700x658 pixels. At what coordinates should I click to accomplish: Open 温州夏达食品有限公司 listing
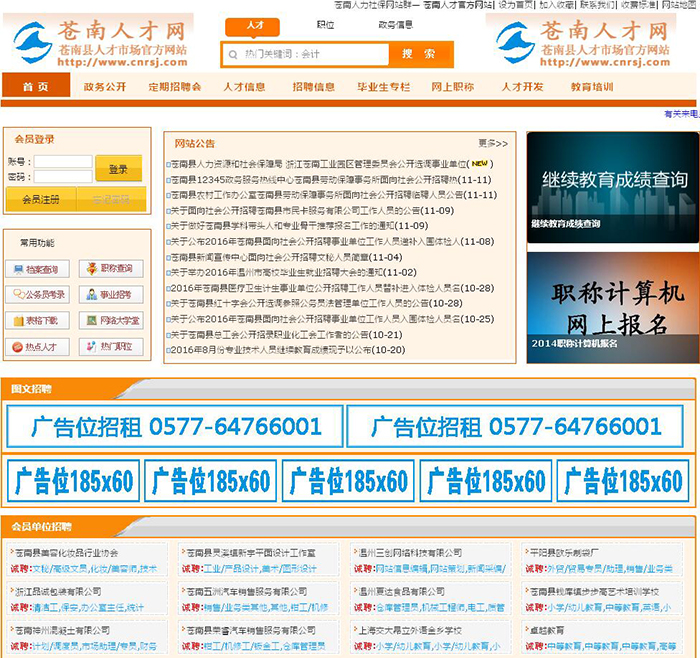tap(402, 591)
